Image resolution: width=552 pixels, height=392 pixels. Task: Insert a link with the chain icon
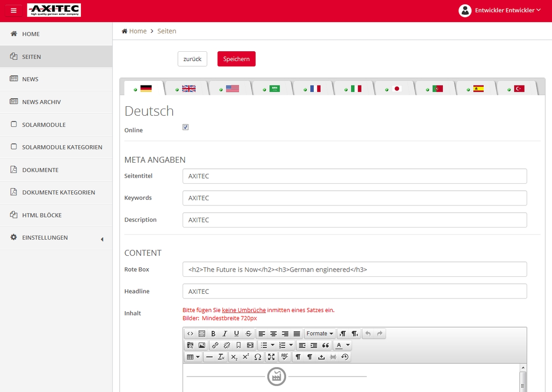(215, 345)
